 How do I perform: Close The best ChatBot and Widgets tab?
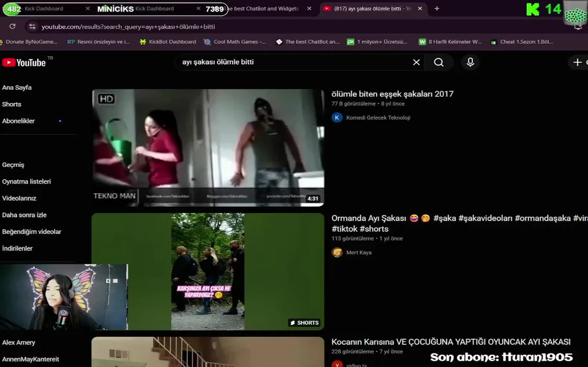tap(309, 8)
